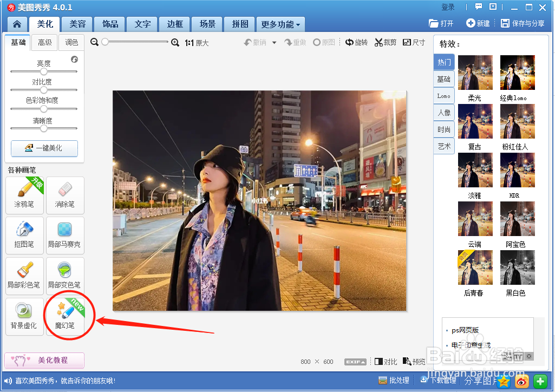
Task: Click the 旋转 rotate tool
Action: tap(356, 42)
